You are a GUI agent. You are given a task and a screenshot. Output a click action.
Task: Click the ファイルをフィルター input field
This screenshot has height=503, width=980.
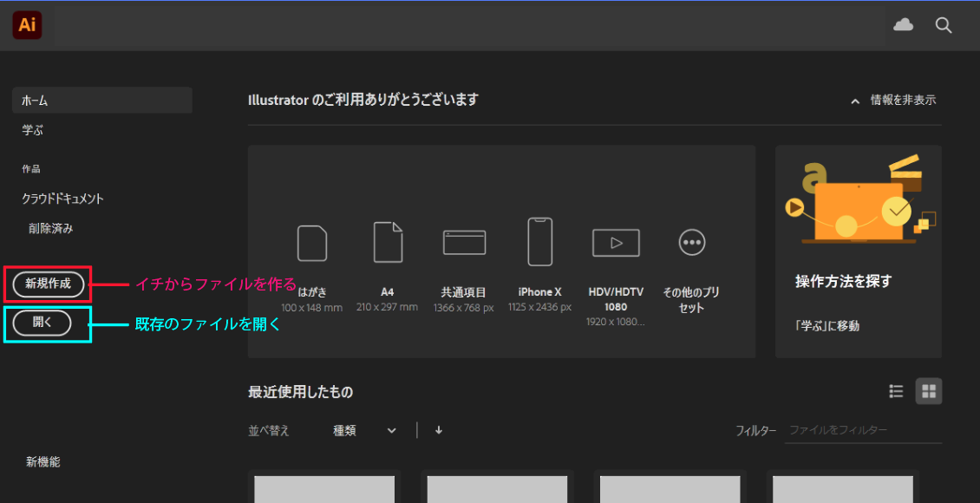point(863,429)
